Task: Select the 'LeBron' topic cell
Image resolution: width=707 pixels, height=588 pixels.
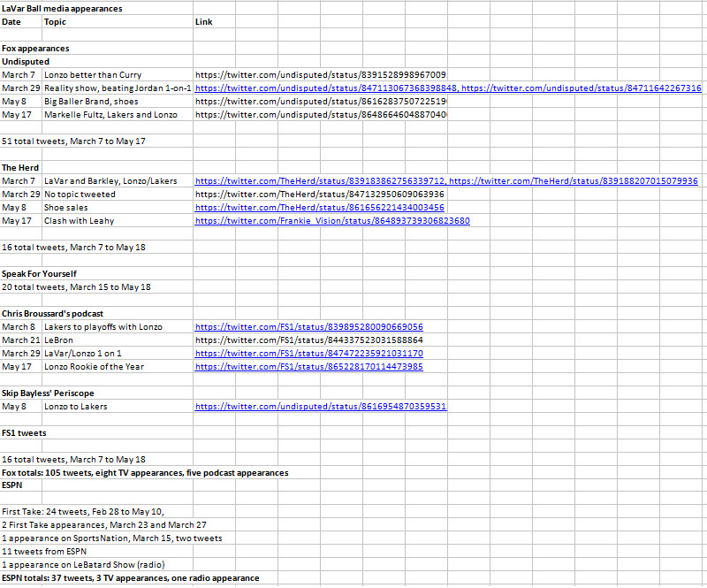Action: pos(58,340)
